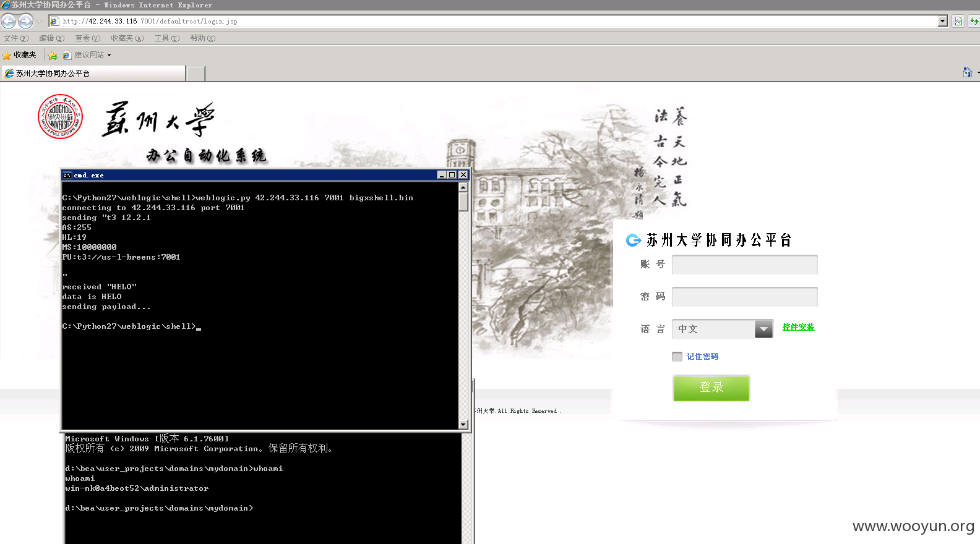
Task: Click the cmd.exe scrollbar down arrow
Action: 463,425
